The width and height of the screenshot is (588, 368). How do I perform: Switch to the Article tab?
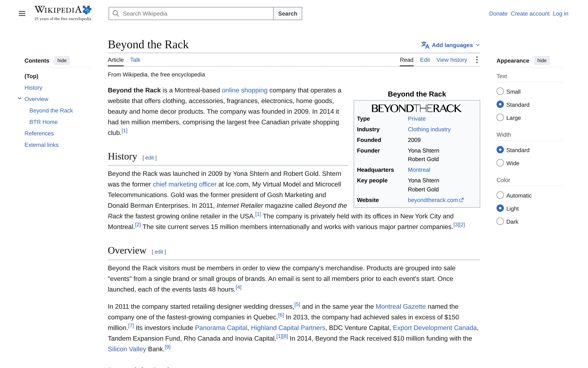(116, 60)
